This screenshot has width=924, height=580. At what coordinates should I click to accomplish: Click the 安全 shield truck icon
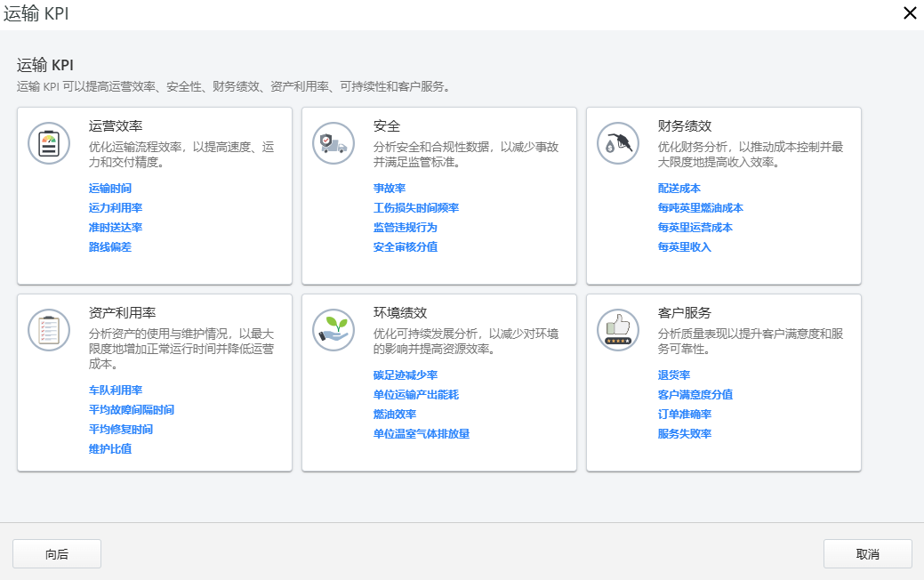click(333, 142)
